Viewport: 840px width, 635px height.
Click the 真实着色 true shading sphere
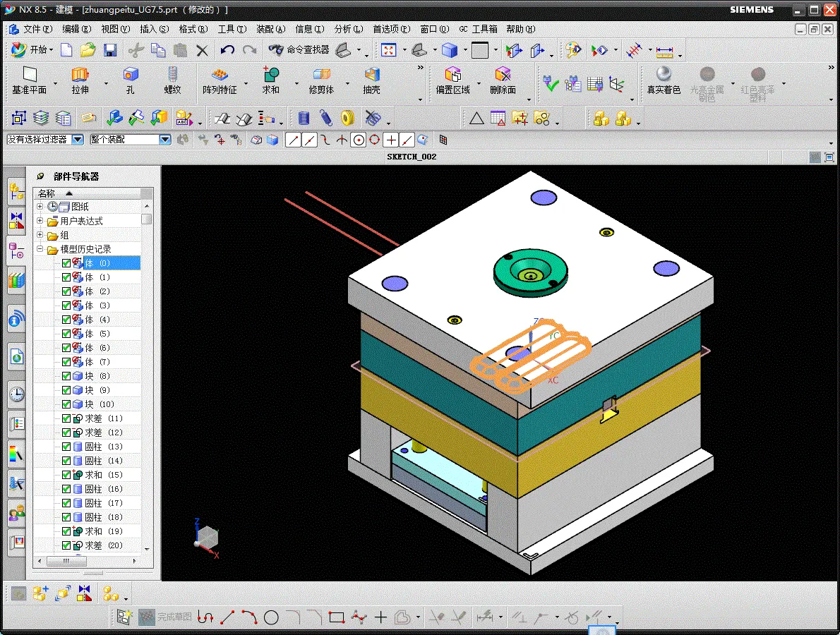(664, 75)
